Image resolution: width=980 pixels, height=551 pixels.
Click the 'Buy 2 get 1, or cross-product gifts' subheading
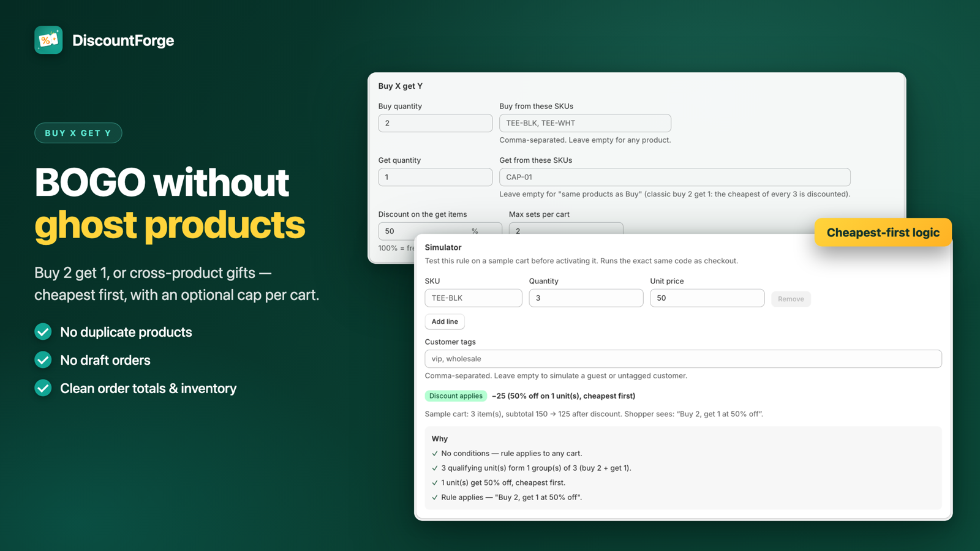tap(177, 284)
